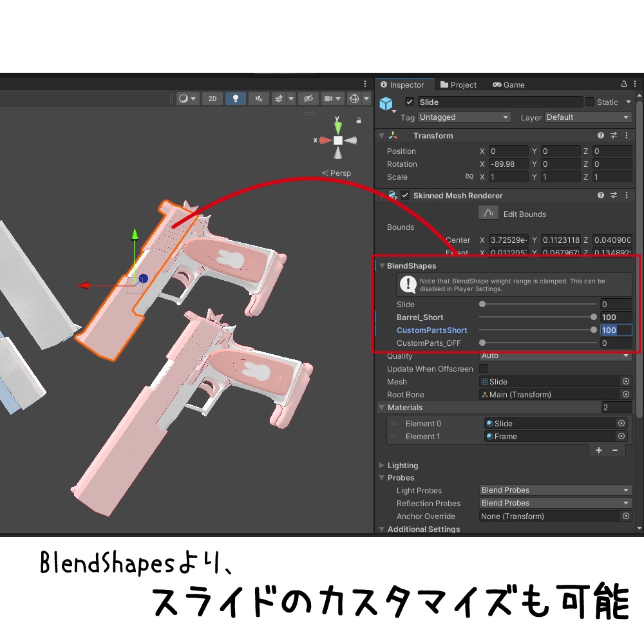Expand the Lighting section

point(381,466)
